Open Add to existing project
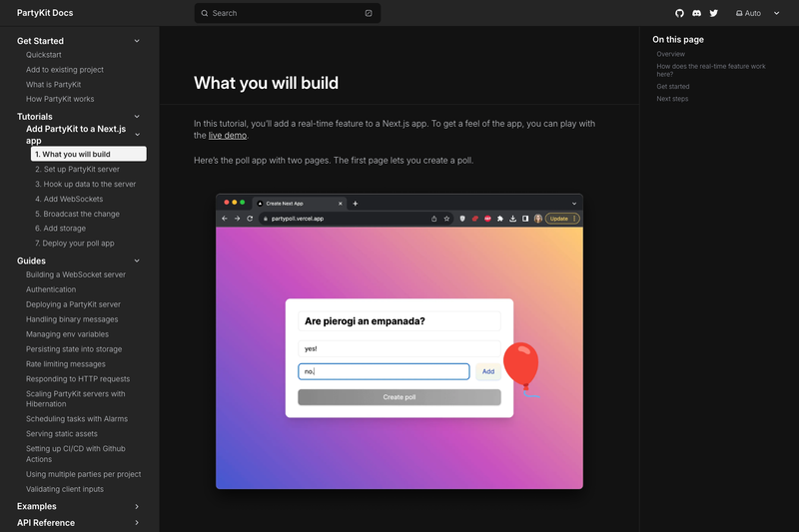Screen dimensions: 799x532 pos(65,70)
